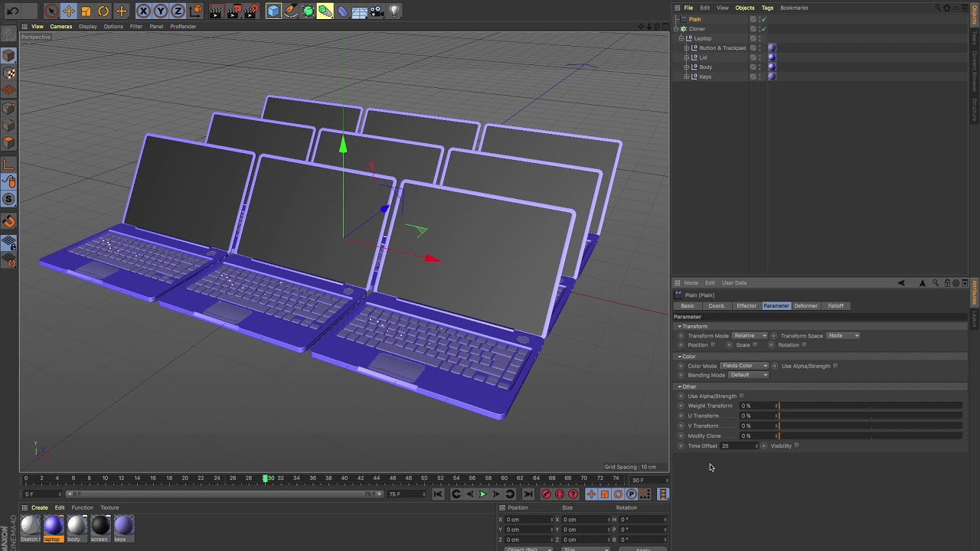The width and height of the screenshot is (980, 551).
Task: Switch to the Basic tab
Action: click(688, 306)
